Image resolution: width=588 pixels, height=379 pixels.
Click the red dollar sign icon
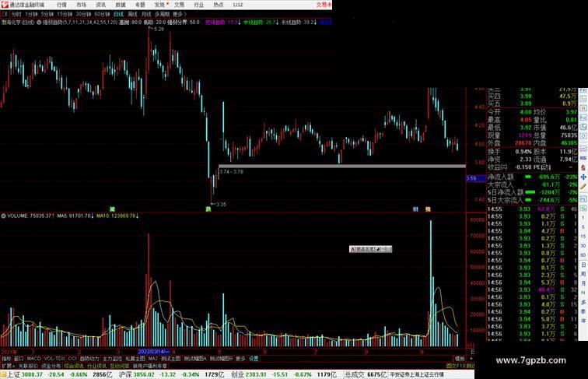(583, 167)
